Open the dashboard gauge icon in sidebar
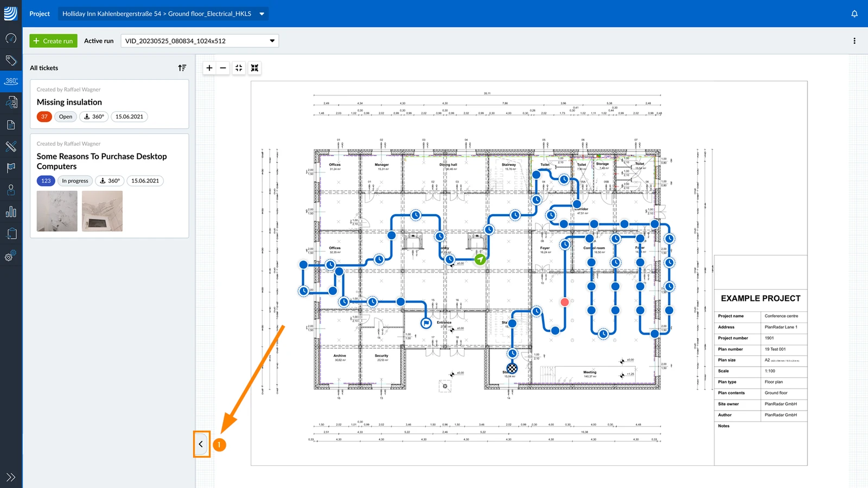The width and height of the screenshot is (868, 488). [x=11, y=38]
